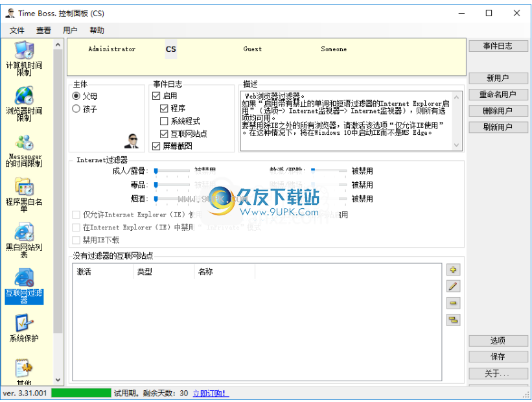The image size is (532, 402).
Task: Click the 重命名用户 button
Action: [x=498, y=95]
